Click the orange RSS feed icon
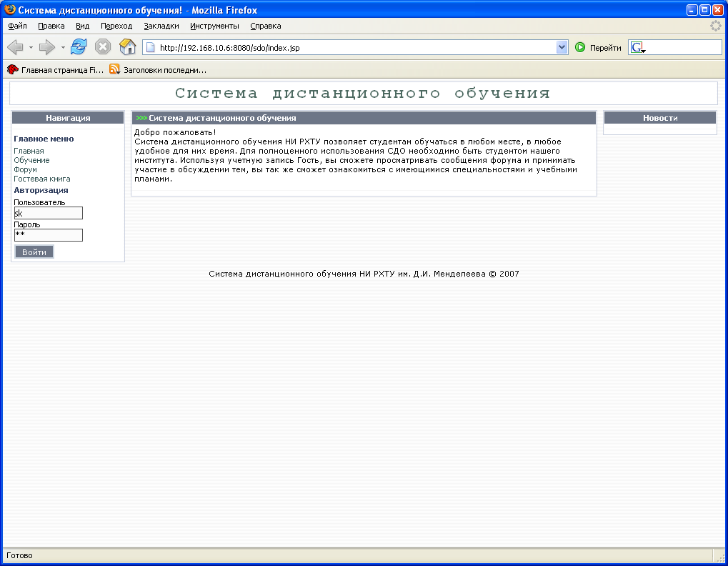 (x=115, y=69)
